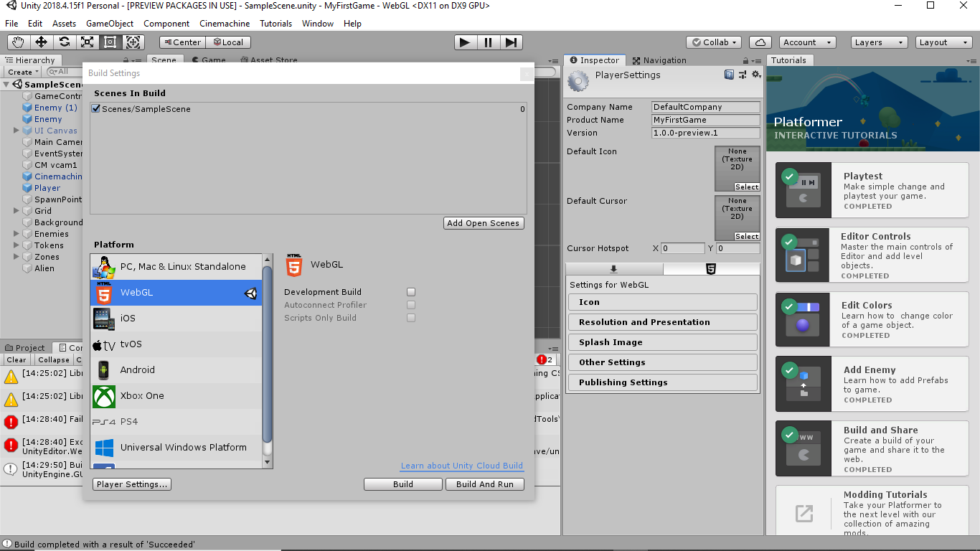Select the Rect tool in toolbar
The width and height of the screenshot is (980, 551).
(x=110, y=42)
